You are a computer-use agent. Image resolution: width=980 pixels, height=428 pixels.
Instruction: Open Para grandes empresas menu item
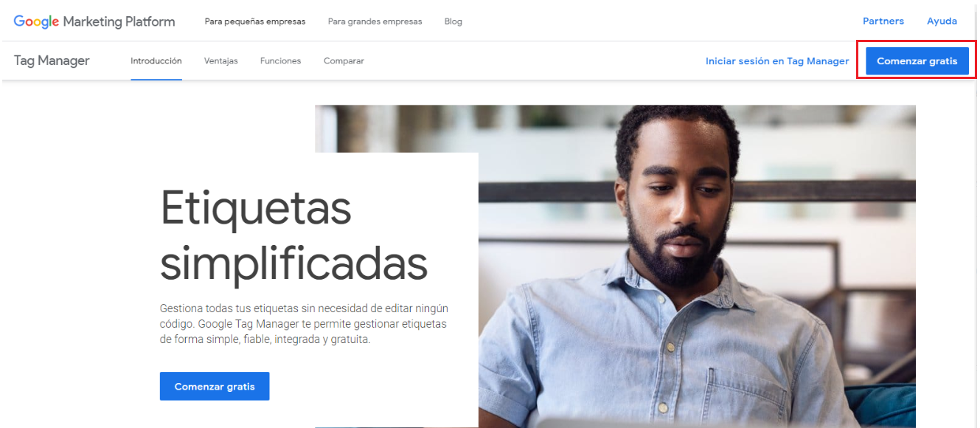click(375, 21)
